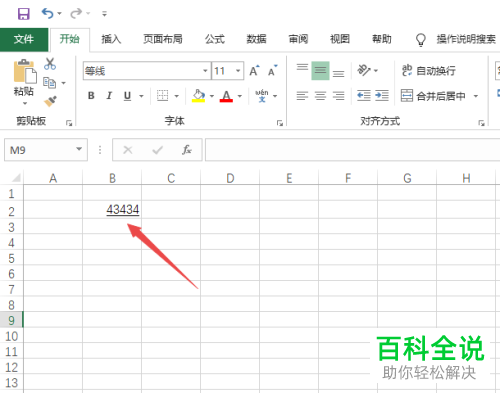
Task: Open Customize Quick Access Toolbar dropdown
Action: pyautogui.click(x=104, y=14)
